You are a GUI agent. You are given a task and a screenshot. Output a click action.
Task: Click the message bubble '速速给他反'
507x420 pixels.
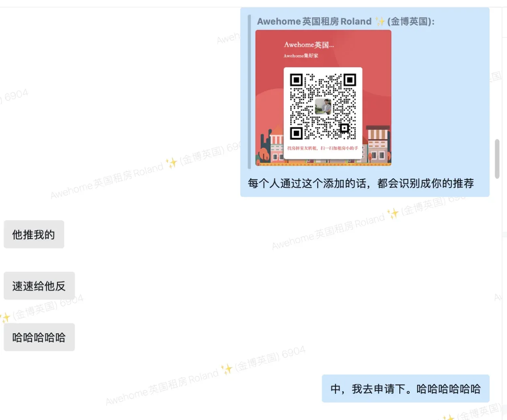pos(39,286)
